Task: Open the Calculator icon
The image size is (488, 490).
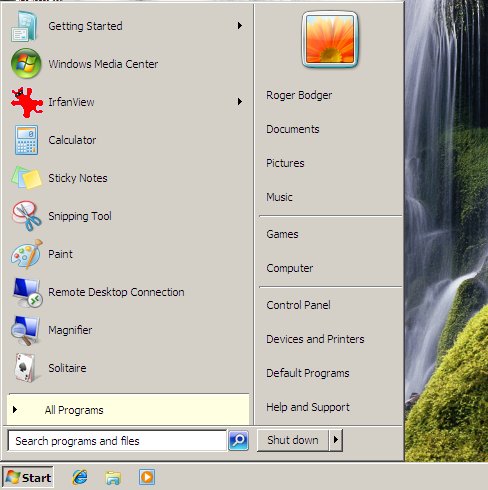Action: (26, 140)
